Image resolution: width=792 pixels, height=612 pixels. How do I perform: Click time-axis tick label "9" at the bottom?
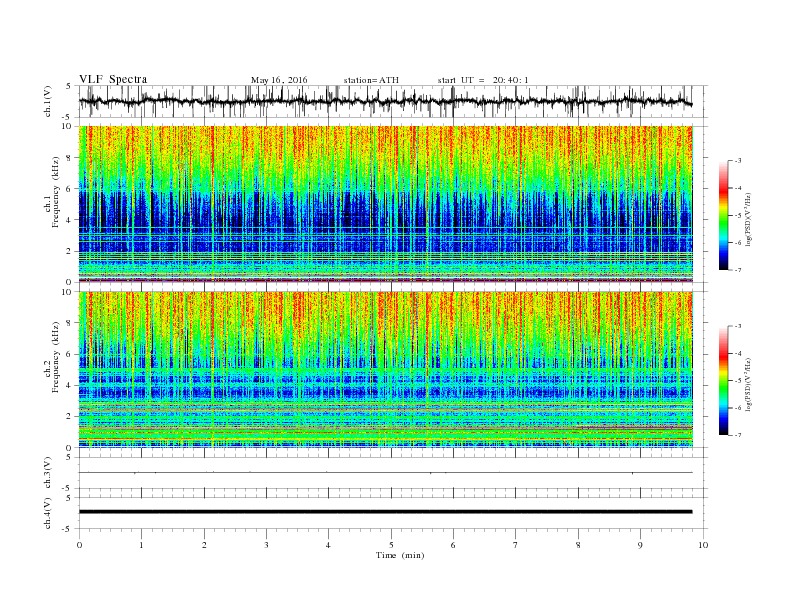pyautogui.click(x=640, y=545)
